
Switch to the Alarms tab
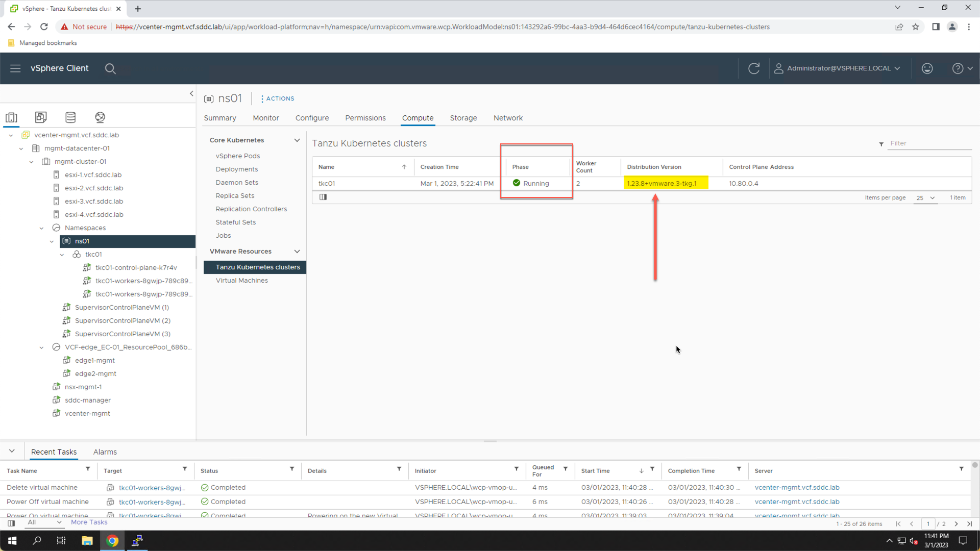click(105, 452)
